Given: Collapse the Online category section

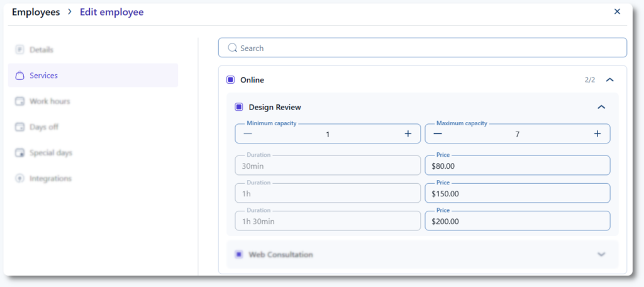Looking at the screenshot, I should click(x=609, y=80).
